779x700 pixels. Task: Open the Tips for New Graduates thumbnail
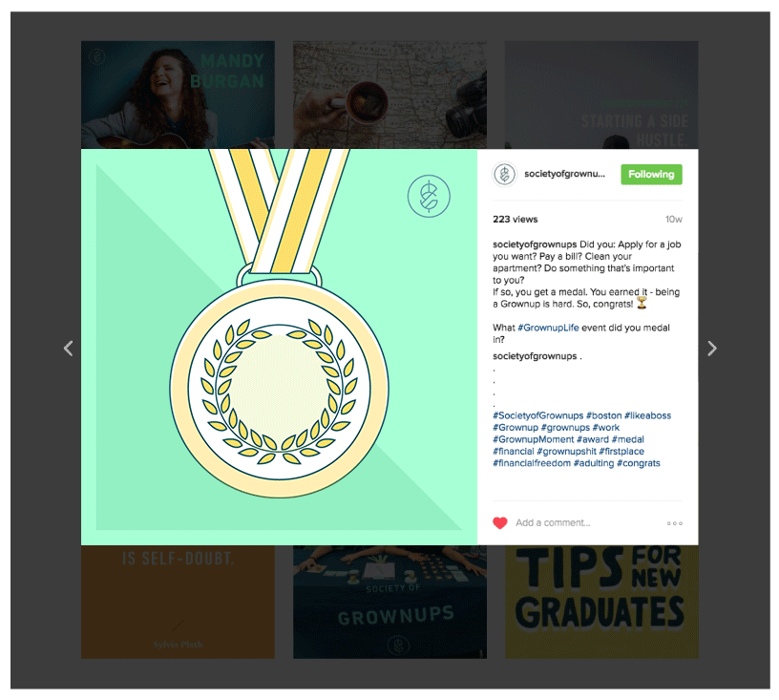(x=601, y=603)
